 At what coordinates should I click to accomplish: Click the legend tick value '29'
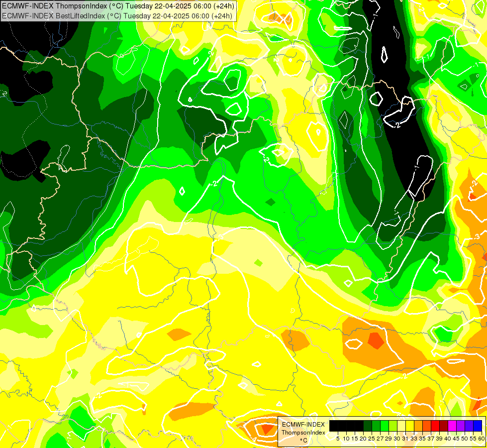pos(389,439)
